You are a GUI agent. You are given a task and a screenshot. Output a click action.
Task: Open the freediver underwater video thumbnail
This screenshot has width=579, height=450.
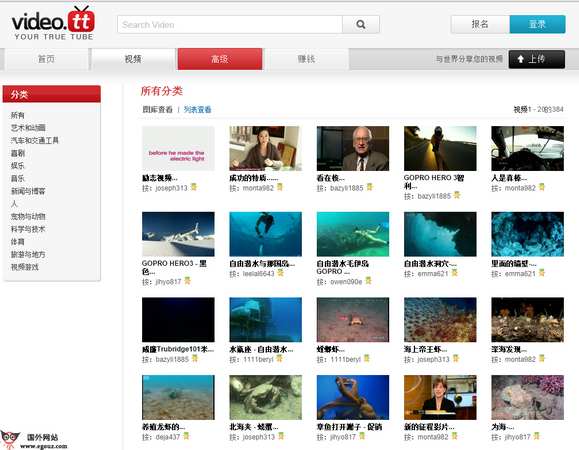pyautogui.click(x=265, y=234)
